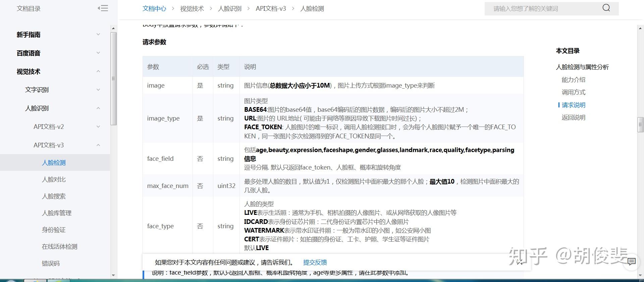Jump to 返回说明 in the page outline
Image resolution: width=644 pixels, height=282 pixels.
point(574,117)
